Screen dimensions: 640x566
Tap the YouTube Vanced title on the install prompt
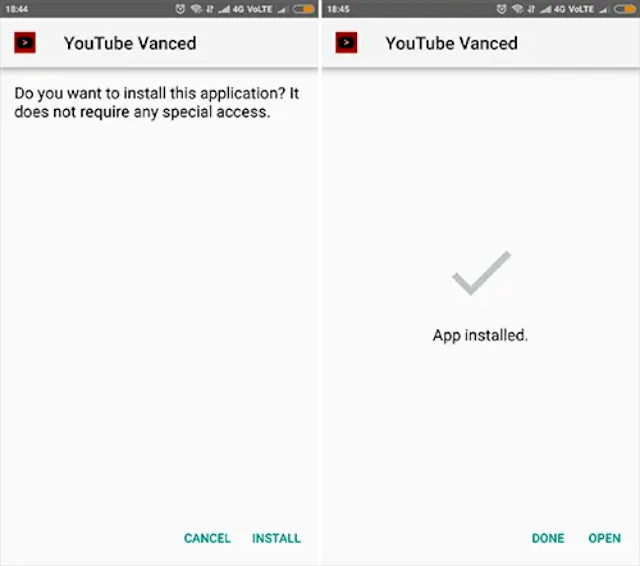coord(130,43)
